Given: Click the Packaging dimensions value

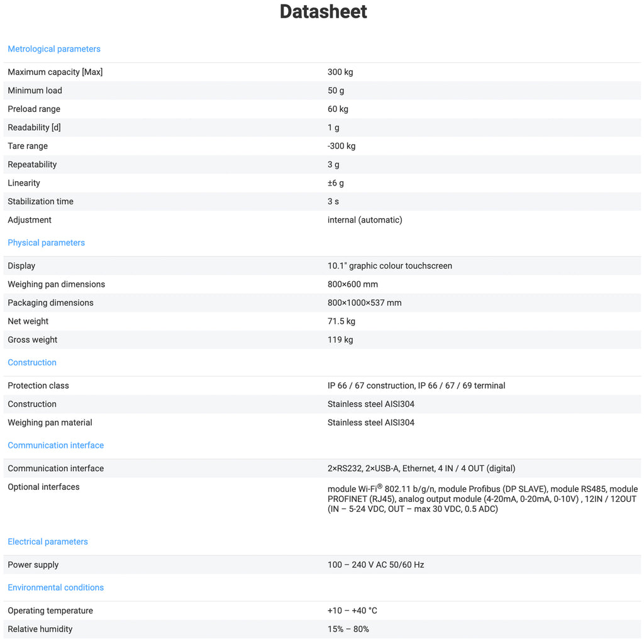Looking at the screenshot, I should 364,303.
